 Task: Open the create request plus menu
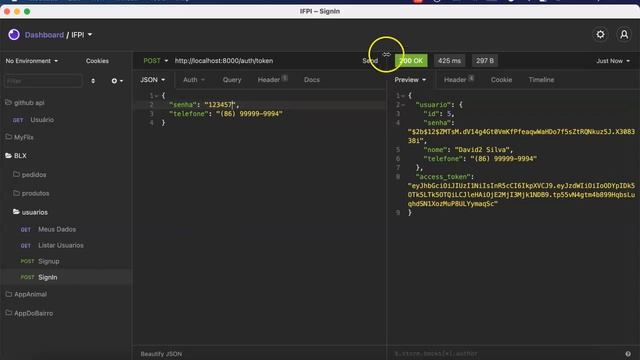tap(117, 81)
